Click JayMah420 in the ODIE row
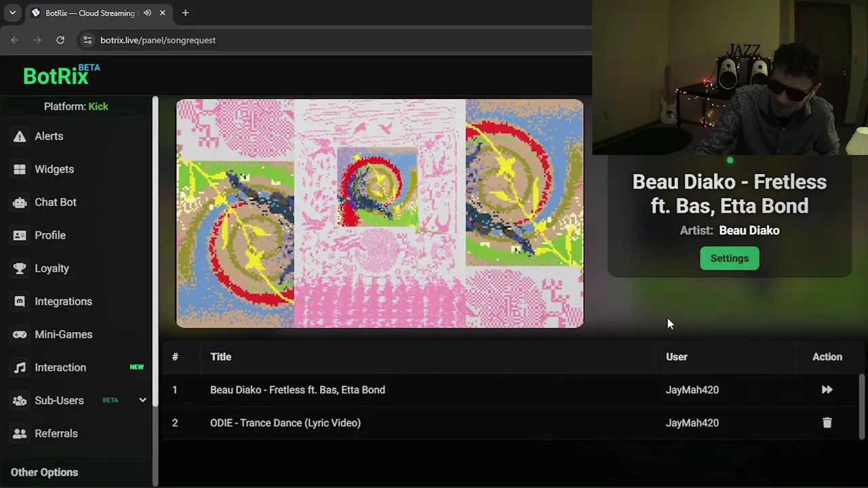This screenshot has height=488, width=868. point(692,423)
